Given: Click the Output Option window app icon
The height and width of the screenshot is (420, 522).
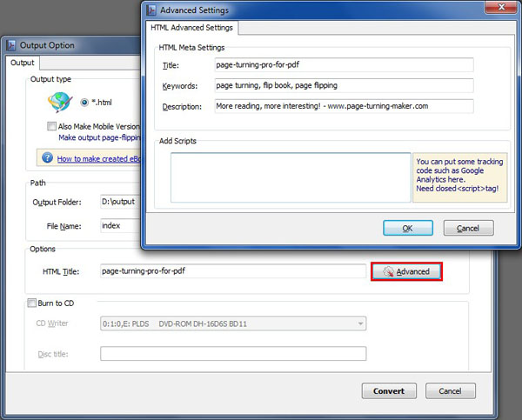Looking at the screenshot, I should pos(11,45).
